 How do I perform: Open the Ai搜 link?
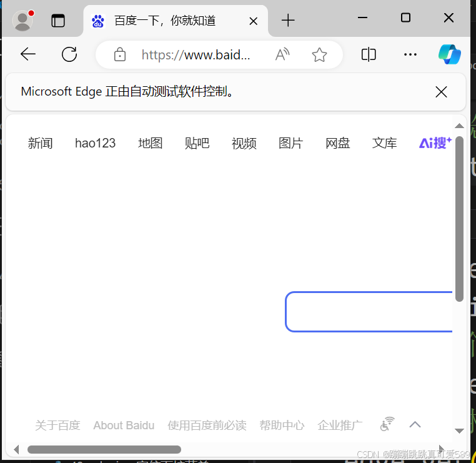pos(435,142)
